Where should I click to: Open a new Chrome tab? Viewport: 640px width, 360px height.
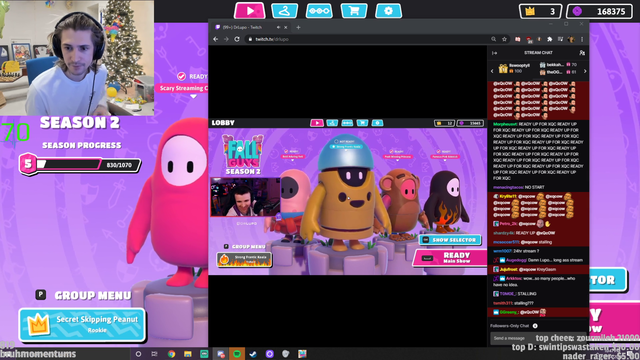coord(298,27)
